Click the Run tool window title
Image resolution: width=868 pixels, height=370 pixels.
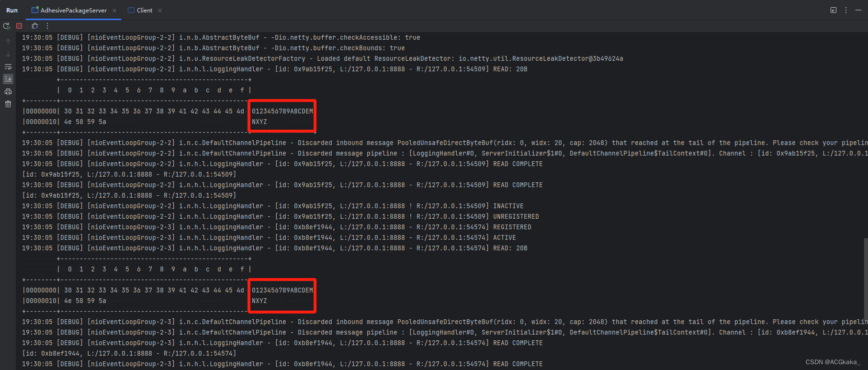coord(12,10)
